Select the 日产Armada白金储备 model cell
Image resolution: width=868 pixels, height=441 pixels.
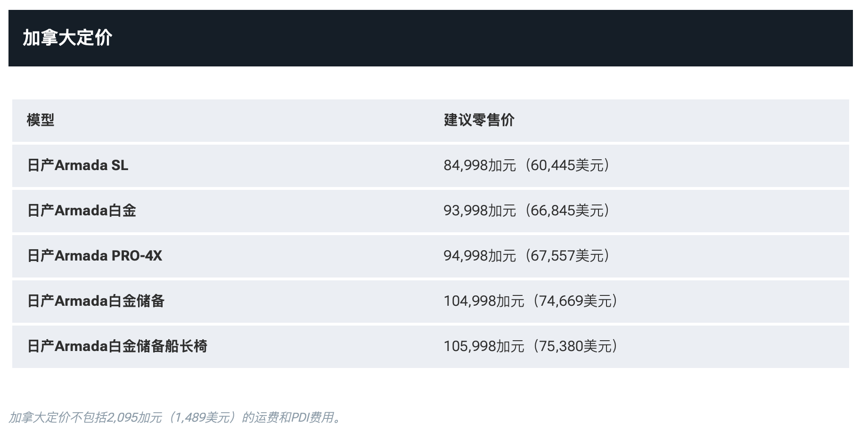pyautogui.click(x=96, y=301)
